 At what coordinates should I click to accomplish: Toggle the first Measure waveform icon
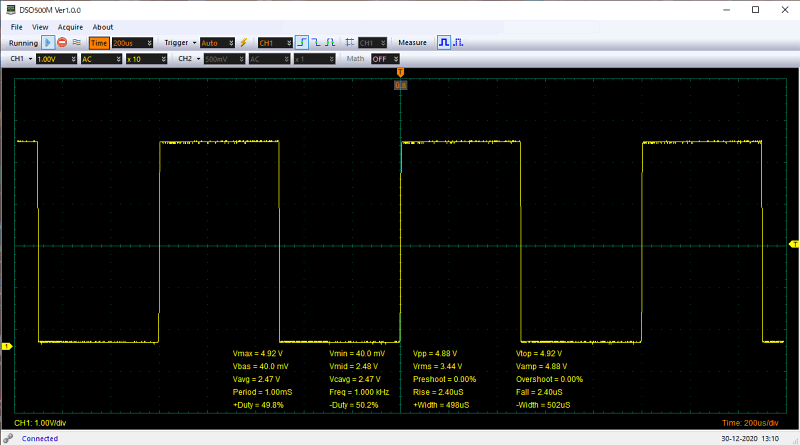click(443, 43)
